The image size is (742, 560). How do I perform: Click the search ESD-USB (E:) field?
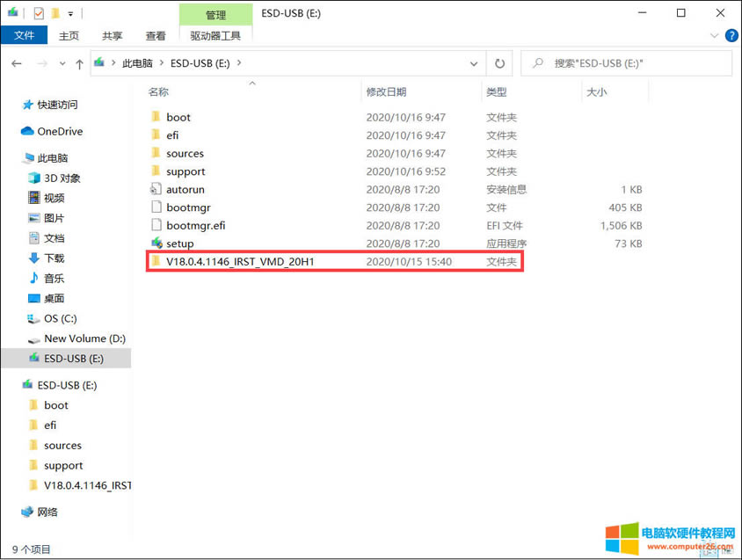pyautogui.click(x=626, y=63)
